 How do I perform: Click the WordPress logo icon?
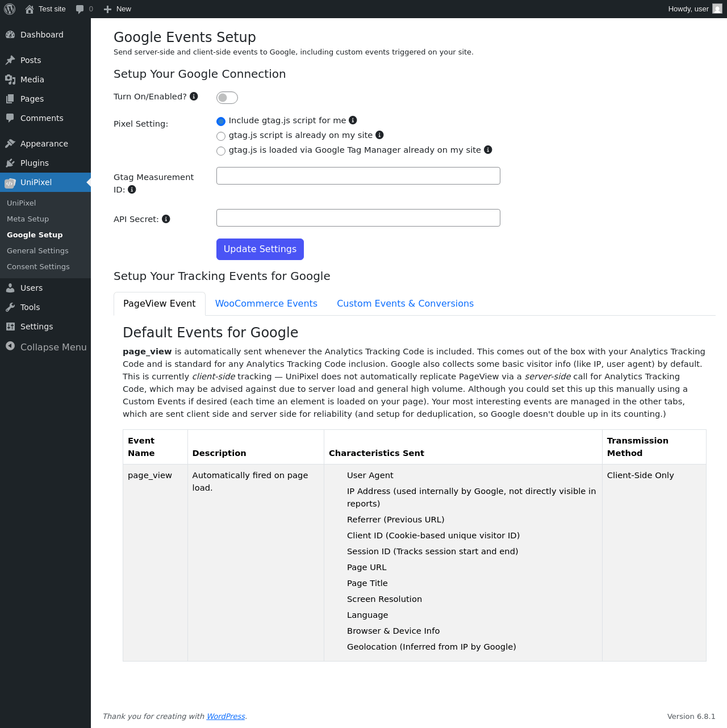10,9
